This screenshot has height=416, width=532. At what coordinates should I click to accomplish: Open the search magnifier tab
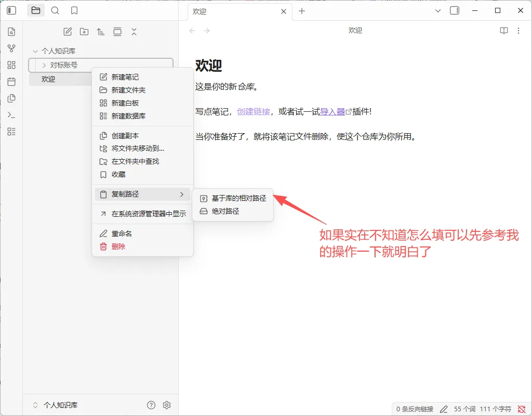pyautogui.click(x=55, y=10)
